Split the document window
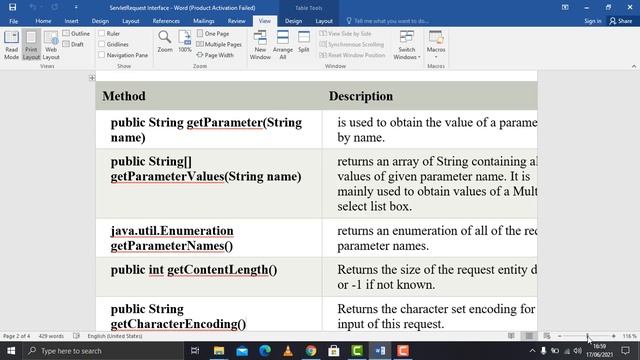The image size is (640, 360). tap(304, 42)
